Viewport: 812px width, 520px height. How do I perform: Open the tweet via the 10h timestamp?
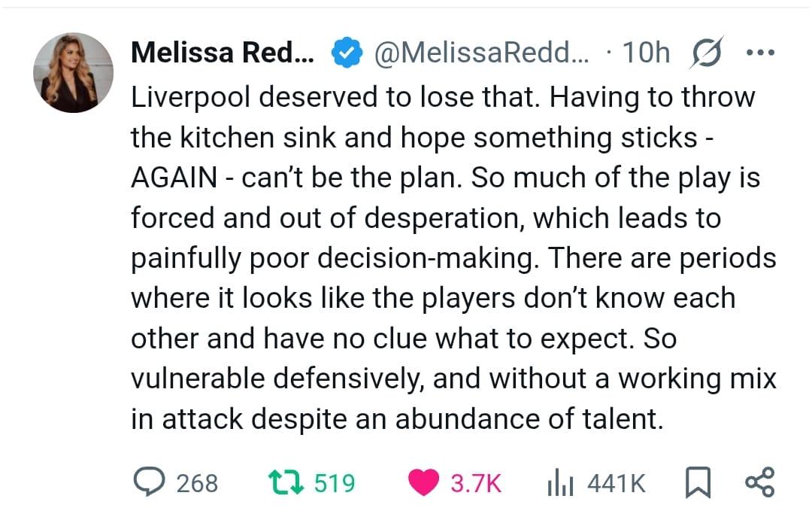pos(647,53)
